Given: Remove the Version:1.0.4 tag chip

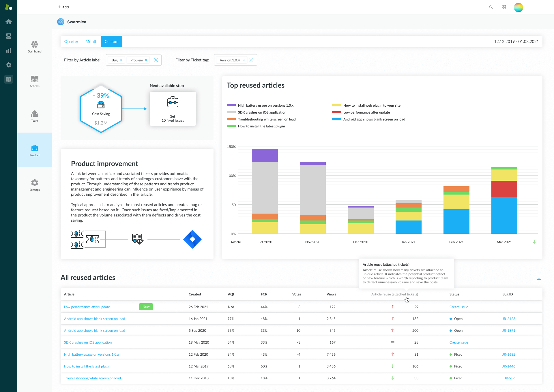Looking at the screenshot, I should click(x=244, y=60).
